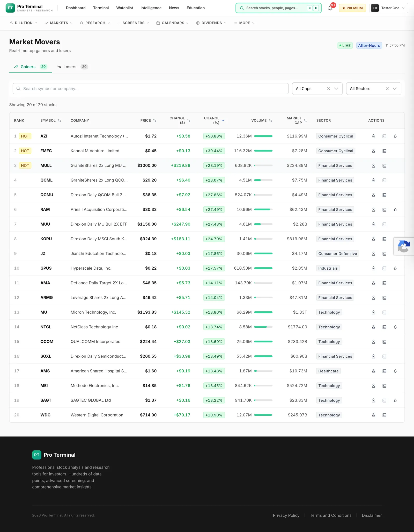The image size is (414, 532).
Task: Click the chart icon in AMA row
Action: pyautogui.click(x=385, y=283)
